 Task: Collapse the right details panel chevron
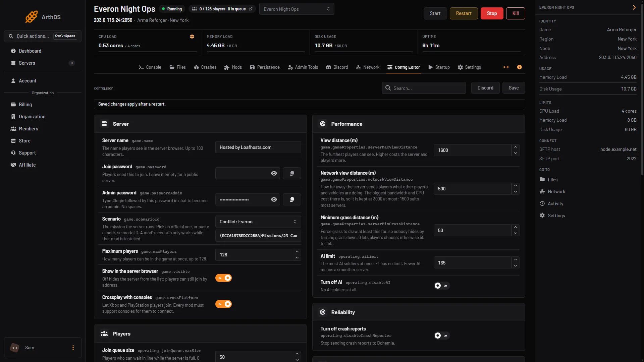coord(634,7)
